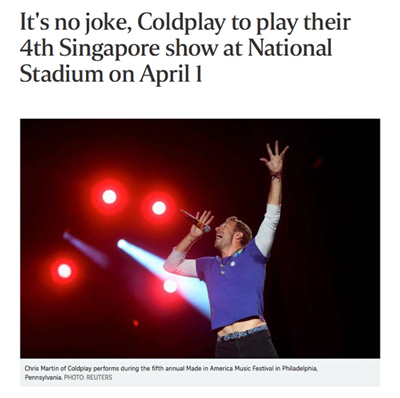Click 'National' in the headline
Image resolution: width=400 pixels, height=398 pixels.
289,48
